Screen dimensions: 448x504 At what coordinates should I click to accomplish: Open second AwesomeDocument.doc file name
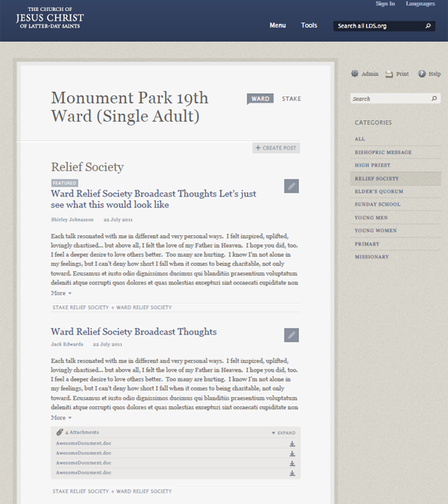tap(84, 453)
